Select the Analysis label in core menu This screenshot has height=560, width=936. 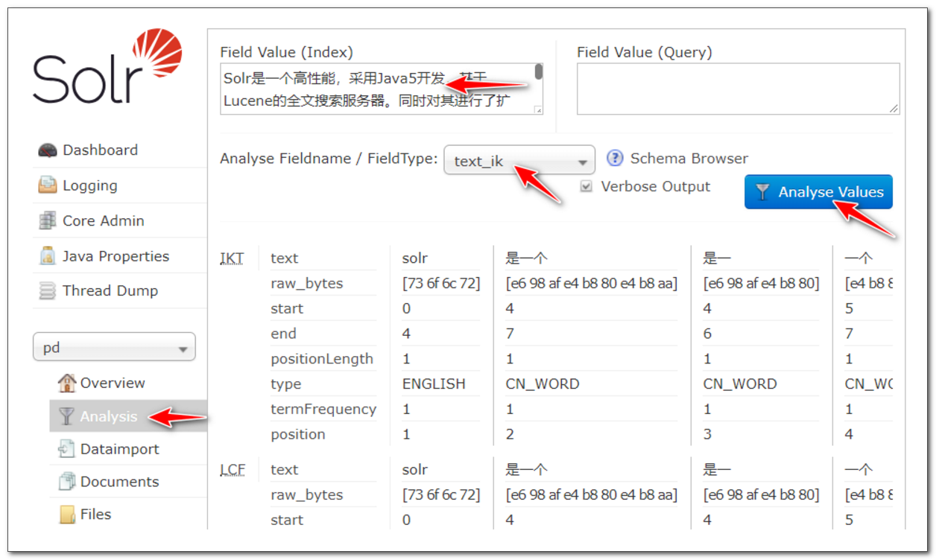[x=109, y=417]
